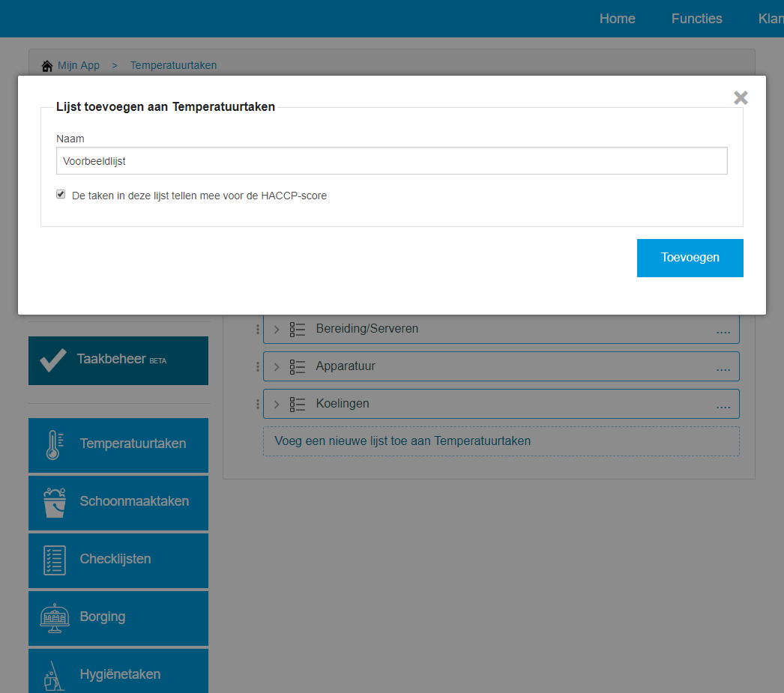This screenshot has height=693, width=784.
Task: Click Bereiding/Serveren list name
Action: 367,329
